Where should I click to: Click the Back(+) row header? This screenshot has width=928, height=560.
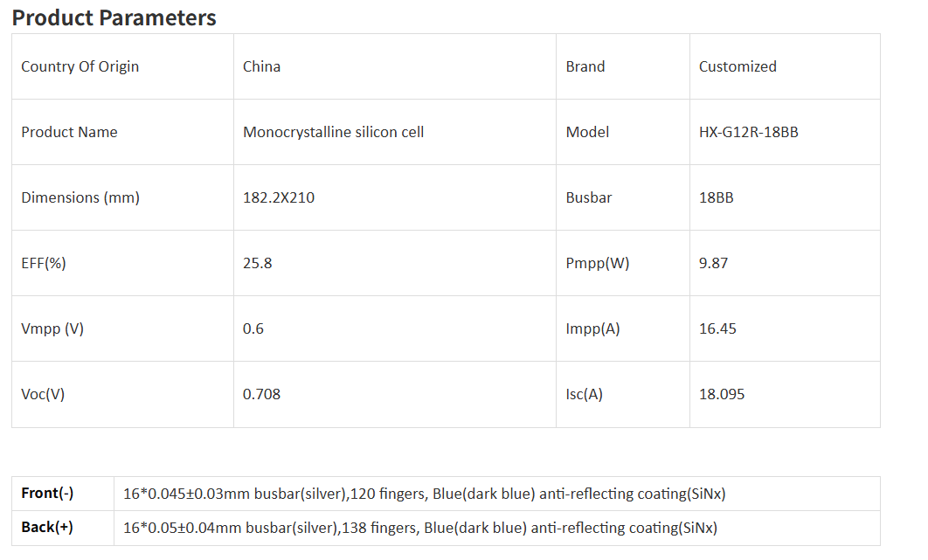click(47, 528)
